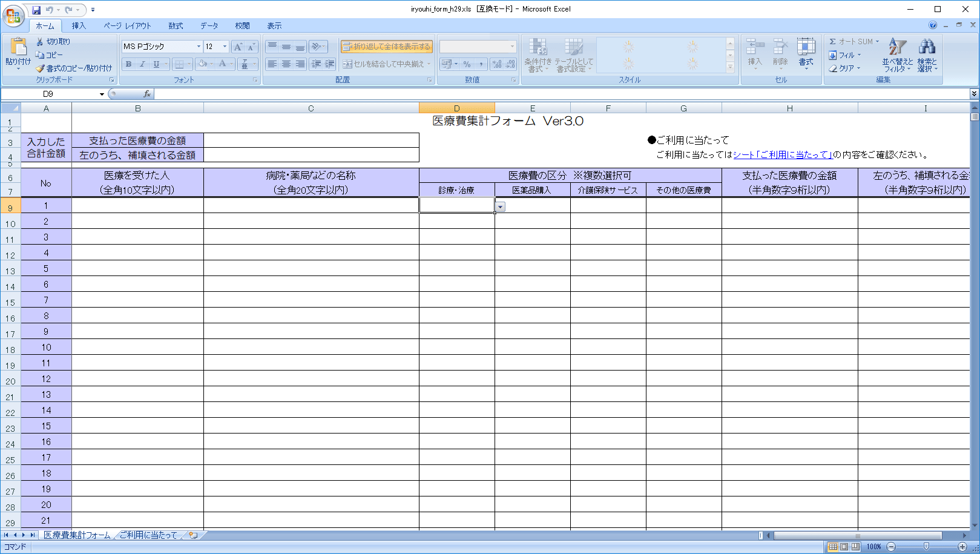Open the データ ribbon tab

[209, 26]
